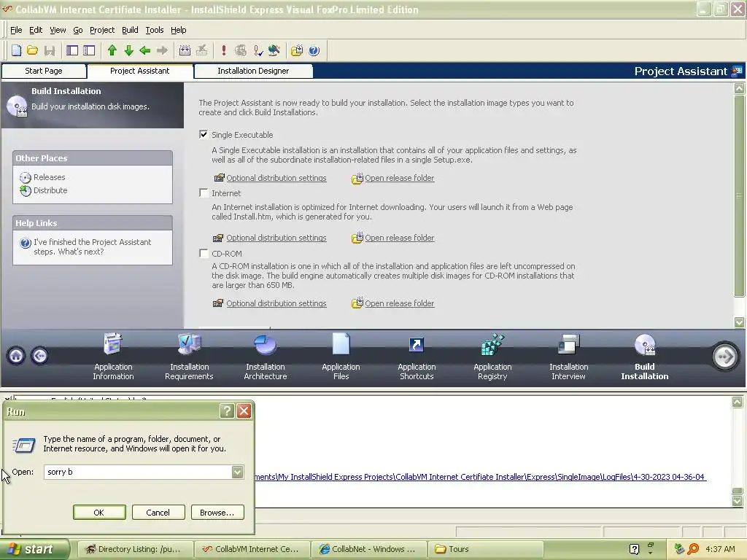
Task: Click the globe Distribute toolbar icon
Action: coord(274,50)
